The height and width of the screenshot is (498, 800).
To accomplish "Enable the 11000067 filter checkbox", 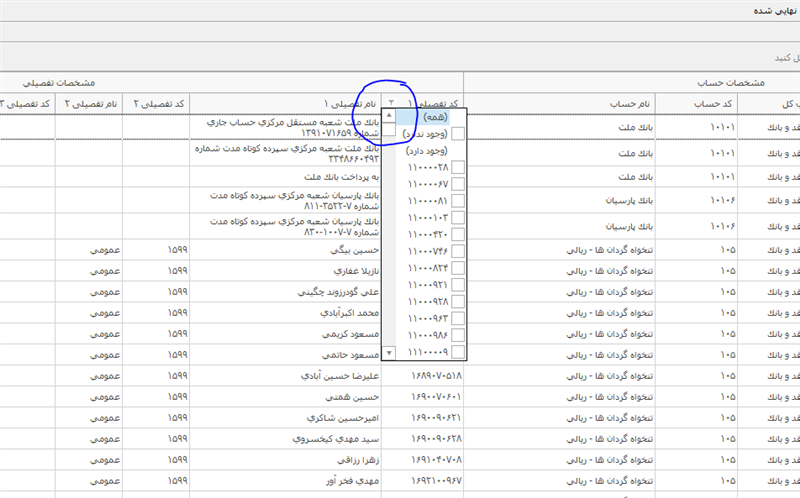I will coord(458,184).
